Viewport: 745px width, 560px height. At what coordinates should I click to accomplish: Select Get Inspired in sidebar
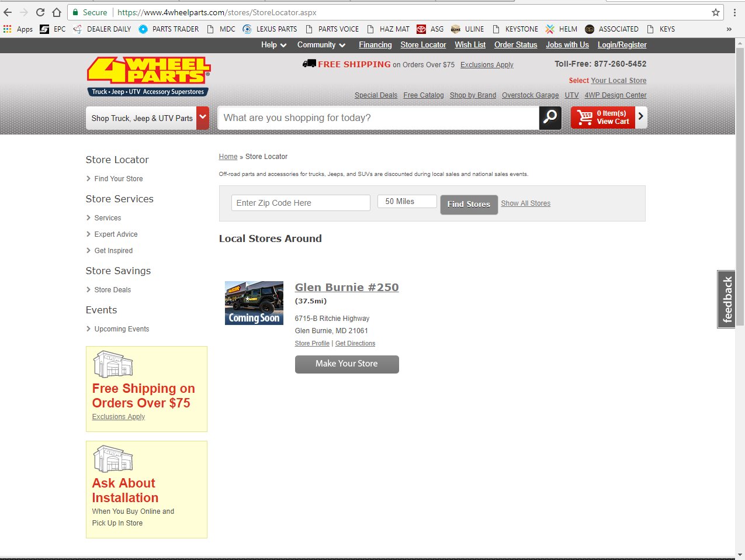(x=113, y=251)
